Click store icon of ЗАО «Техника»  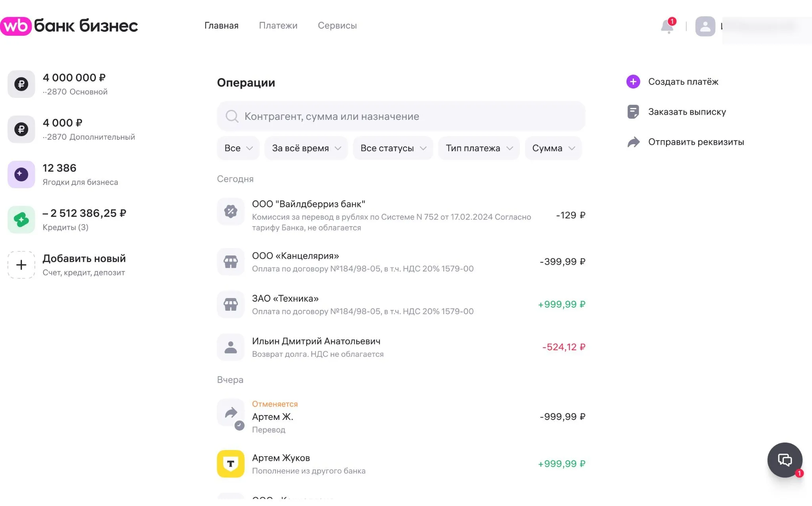coord(231,304)
